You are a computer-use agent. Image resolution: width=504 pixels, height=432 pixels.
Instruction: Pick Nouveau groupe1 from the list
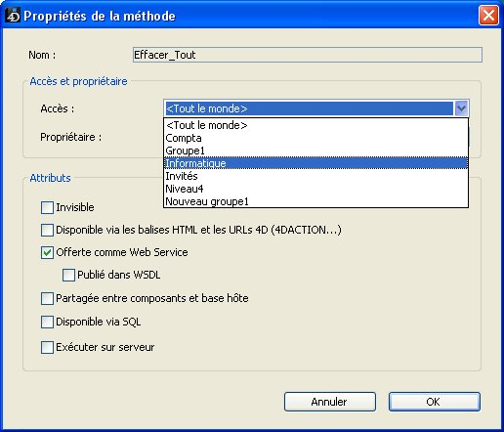point(315,201)
